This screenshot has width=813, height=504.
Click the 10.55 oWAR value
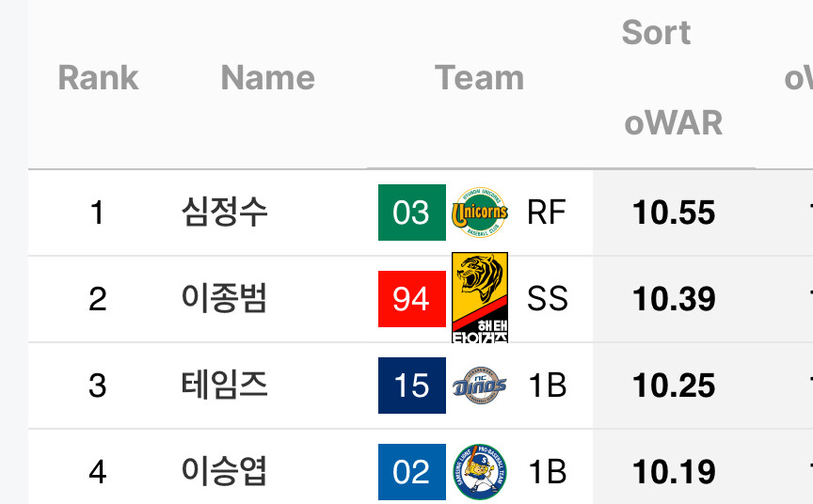tap(674, 213)
